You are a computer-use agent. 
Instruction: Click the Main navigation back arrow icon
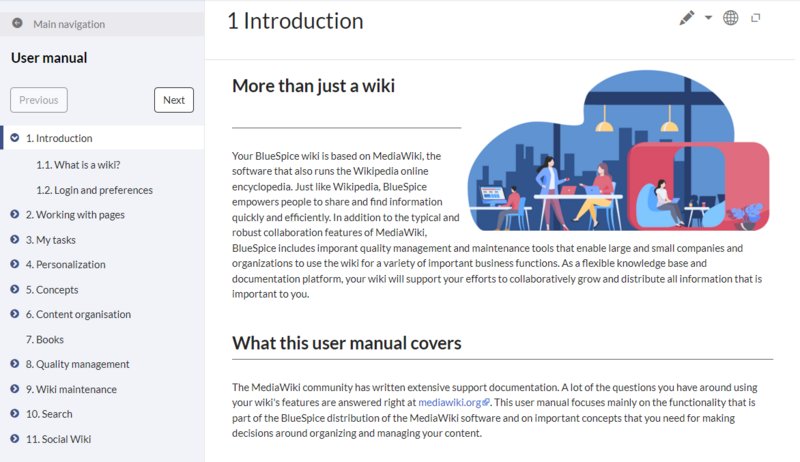click(x=18, y=24)
